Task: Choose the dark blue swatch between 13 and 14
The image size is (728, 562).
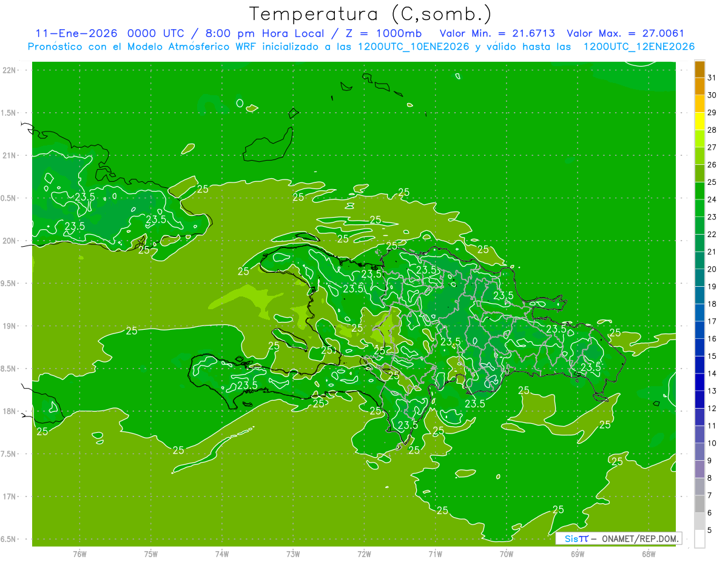Action: (699, 382)
